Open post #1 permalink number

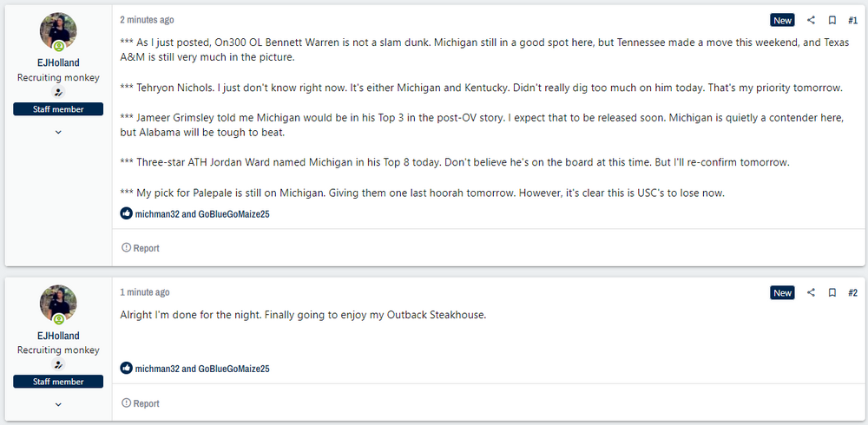852,20
